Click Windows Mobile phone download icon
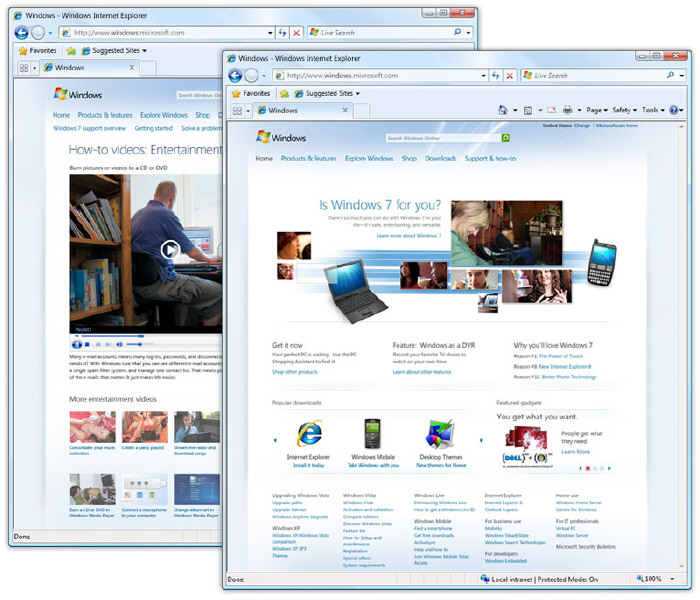The image size is (700, 600). (x=372, y=433)
